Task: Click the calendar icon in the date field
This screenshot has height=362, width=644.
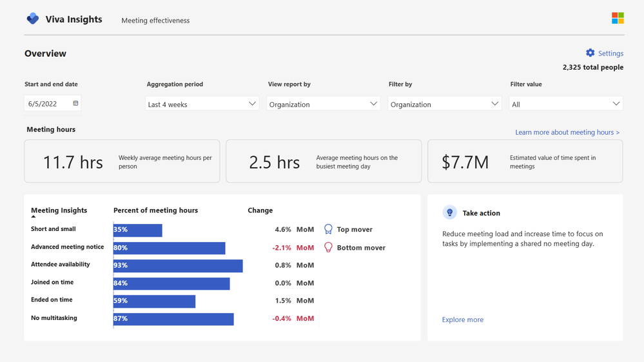Action: pyautogui.click(x=75, y=103)
